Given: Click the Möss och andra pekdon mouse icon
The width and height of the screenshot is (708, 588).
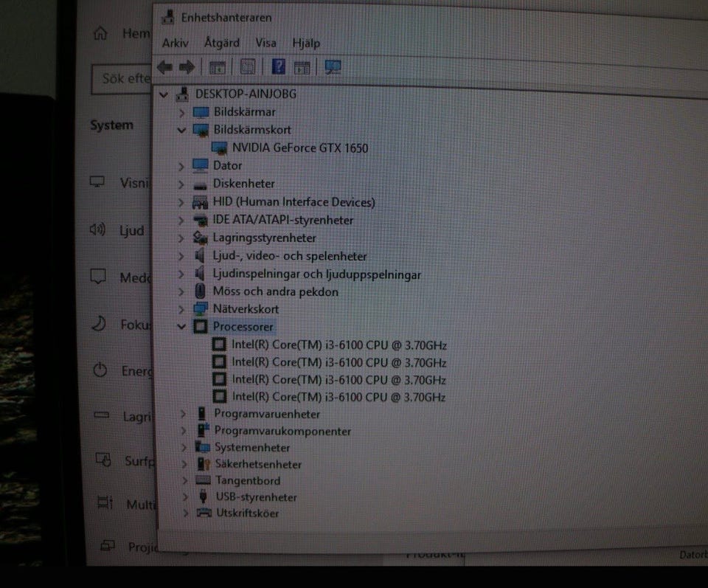Looking at the screenshot, I should pyautogui.click(x=200, y=291).
